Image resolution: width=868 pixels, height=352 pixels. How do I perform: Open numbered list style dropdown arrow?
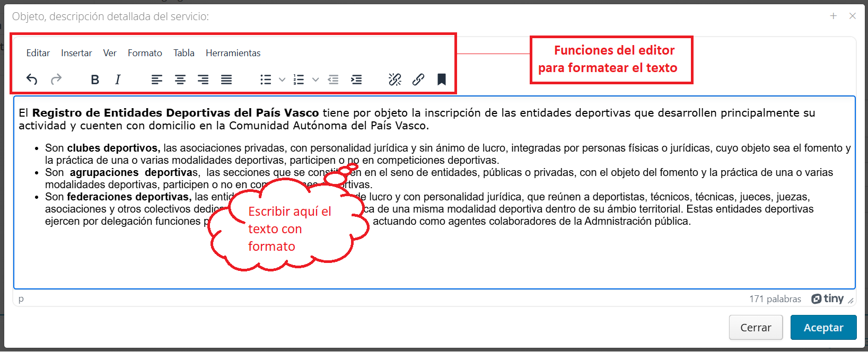(315, 80)
